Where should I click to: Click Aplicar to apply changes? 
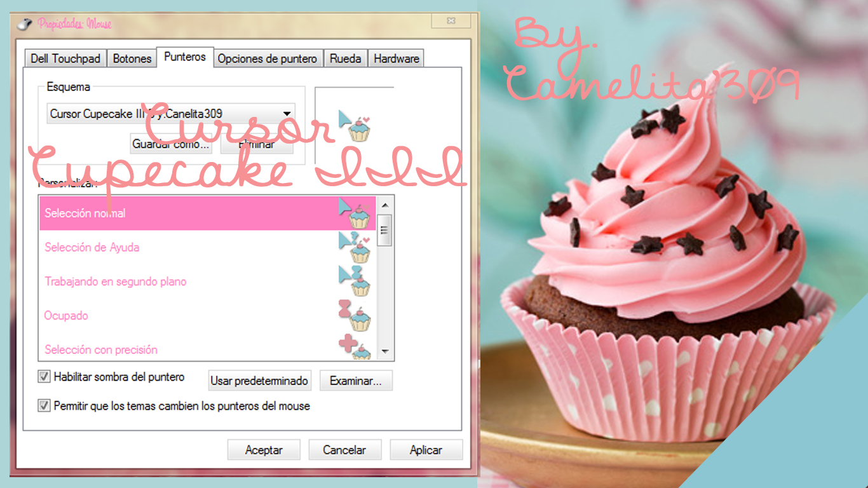coord(426,449)
